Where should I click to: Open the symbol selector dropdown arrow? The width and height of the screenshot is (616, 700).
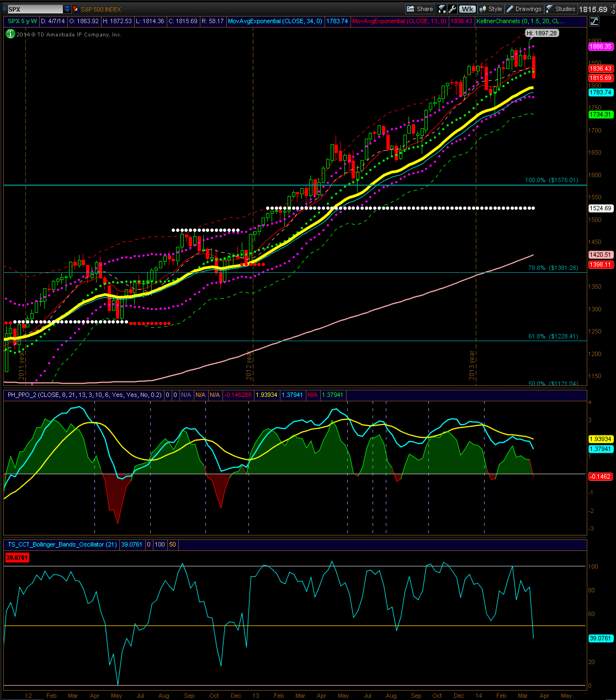67,9
